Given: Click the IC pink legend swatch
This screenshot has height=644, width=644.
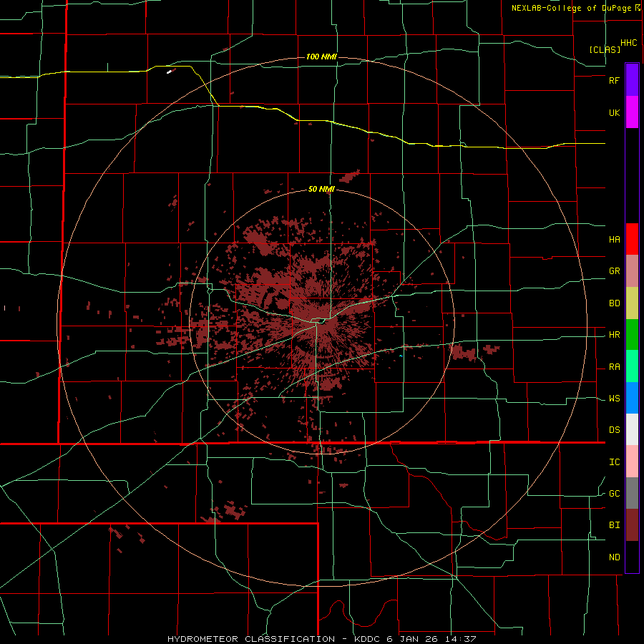Looking at the screenshot, I should click(x=632, y=462).
